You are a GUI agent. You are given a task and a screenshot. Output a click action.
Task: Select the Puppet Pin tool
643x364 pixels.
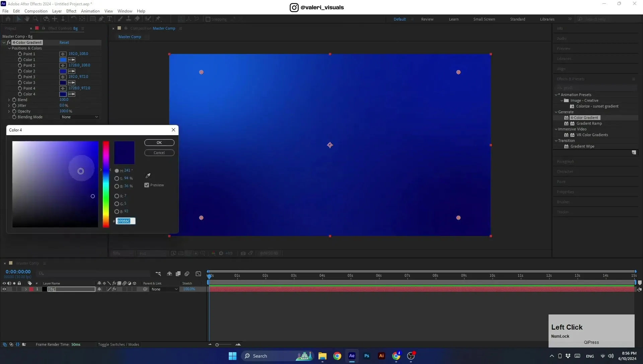tap(158, 19)
